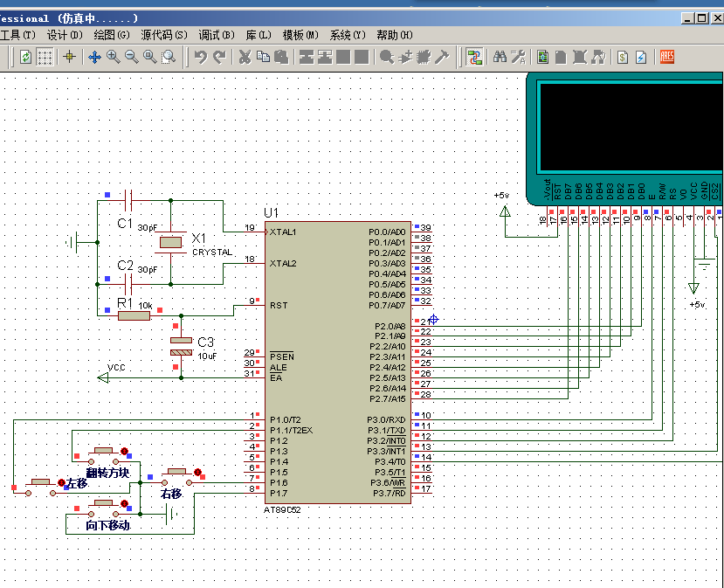Click the Zoom Out magnifier icon

click(x=132, y=57)
